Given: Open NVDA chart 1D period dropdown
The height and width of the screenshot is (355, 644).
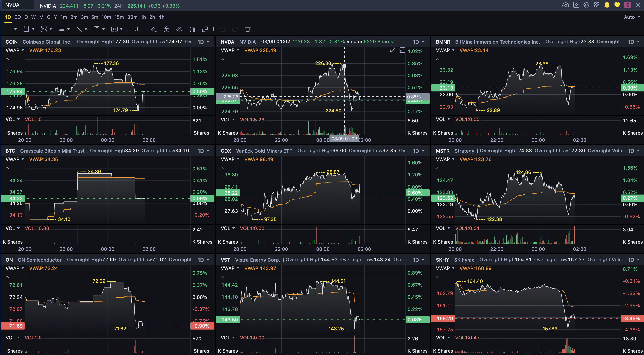Looking at the screenshot, I should [419, 42].
